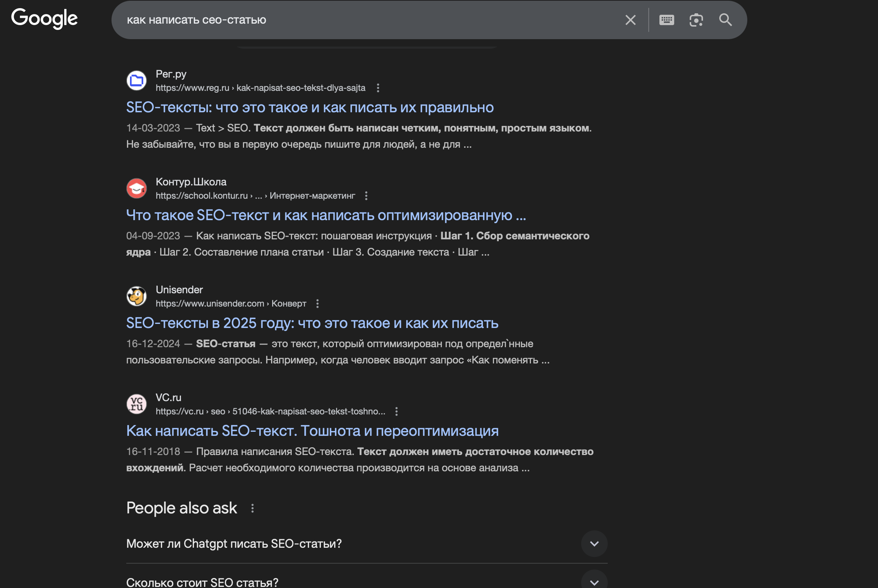Open three-dot menu for Контур.Школа result
Viewport: 878px width, 588px height.
point(366,196)
